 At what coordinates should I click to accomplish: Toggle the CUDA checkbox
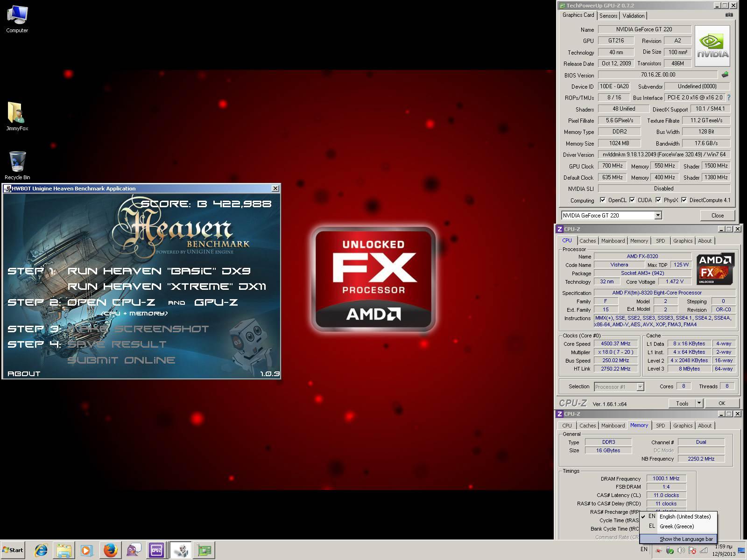(x=632, y=200)
